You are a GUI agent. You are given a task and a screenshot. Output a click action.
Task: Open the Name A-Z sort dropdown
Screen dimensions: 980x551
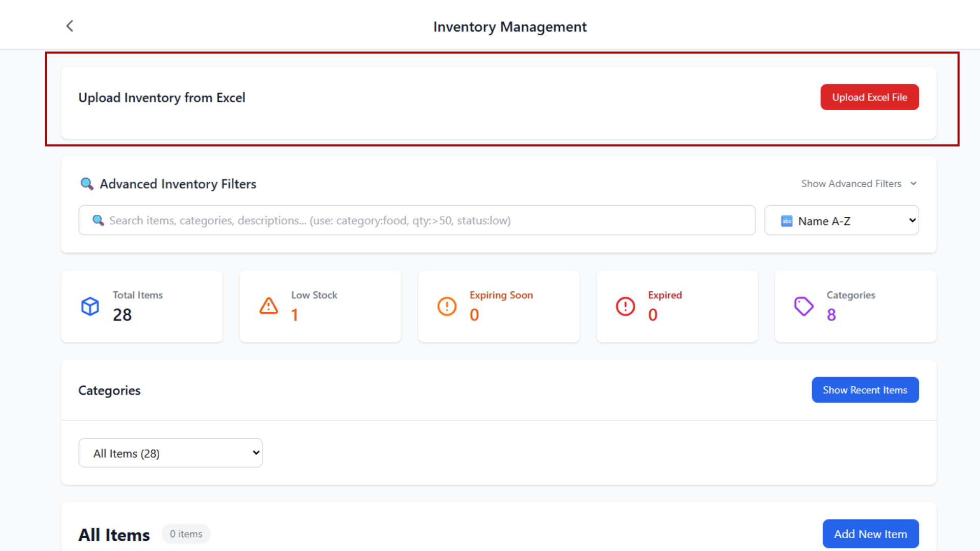coord(841,220)
